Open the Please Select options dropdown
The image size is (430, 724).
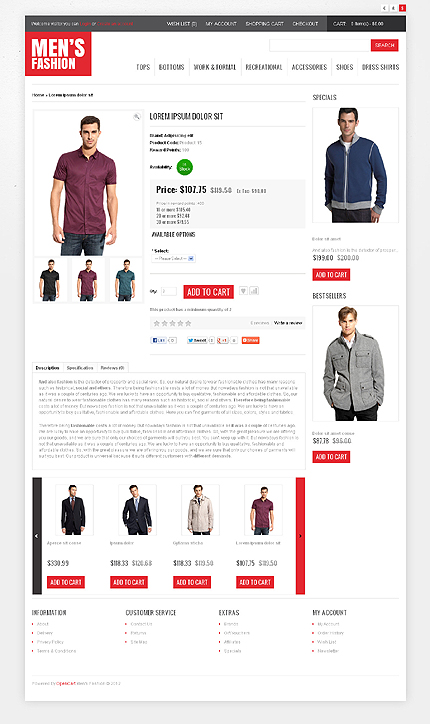click(x=174, y=259)
